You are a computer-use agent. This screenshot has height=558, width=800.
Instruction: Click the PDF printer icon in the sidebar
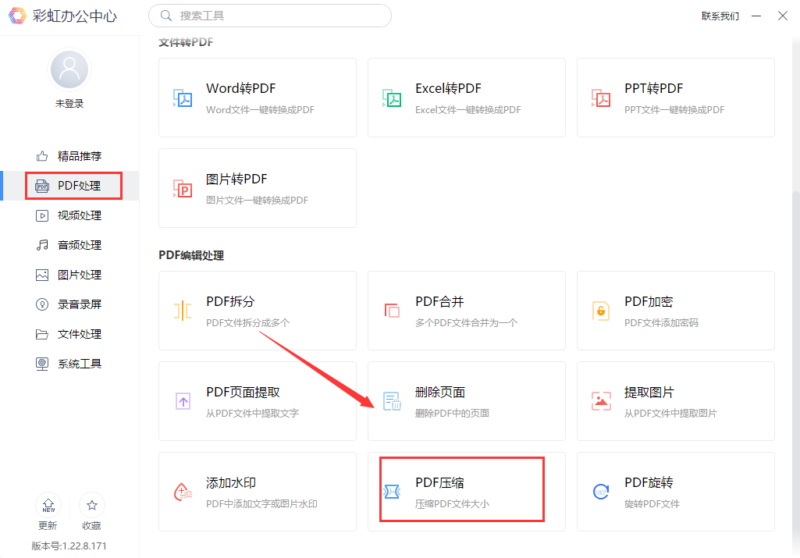pos(42,186)
